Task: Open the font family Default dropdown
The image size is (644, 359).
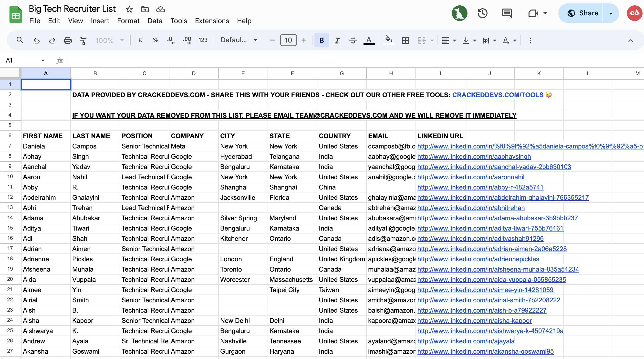Action: [x=239, y=40]
